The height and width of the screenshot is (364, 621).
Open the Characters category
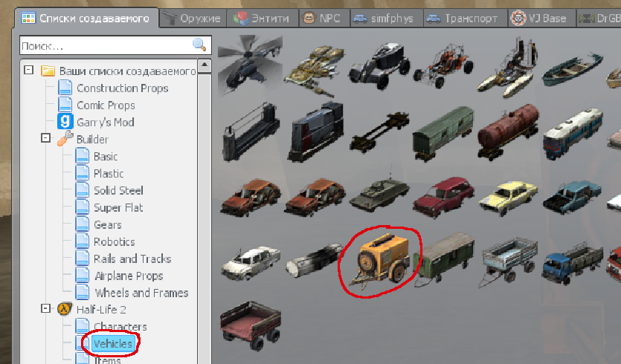(x=120, y=326)
